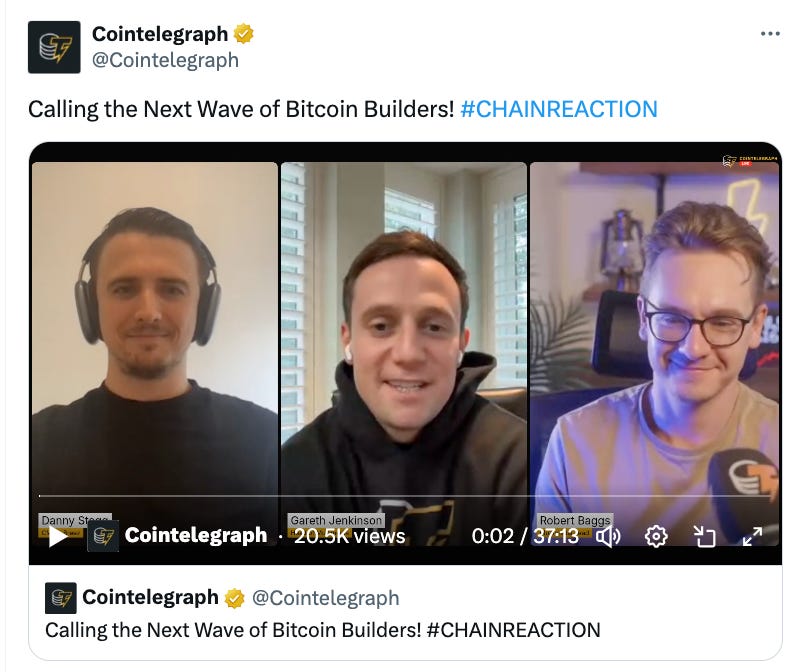Seek along the video progress bar
The image size is (800, 672).
tap(406, 495)
